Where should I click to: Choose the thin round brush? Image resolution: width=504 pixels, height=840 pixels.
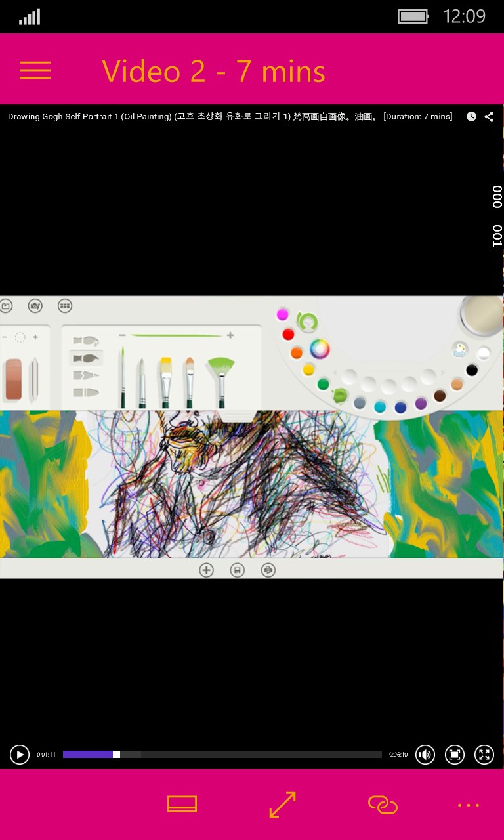(x=121, y=377)
